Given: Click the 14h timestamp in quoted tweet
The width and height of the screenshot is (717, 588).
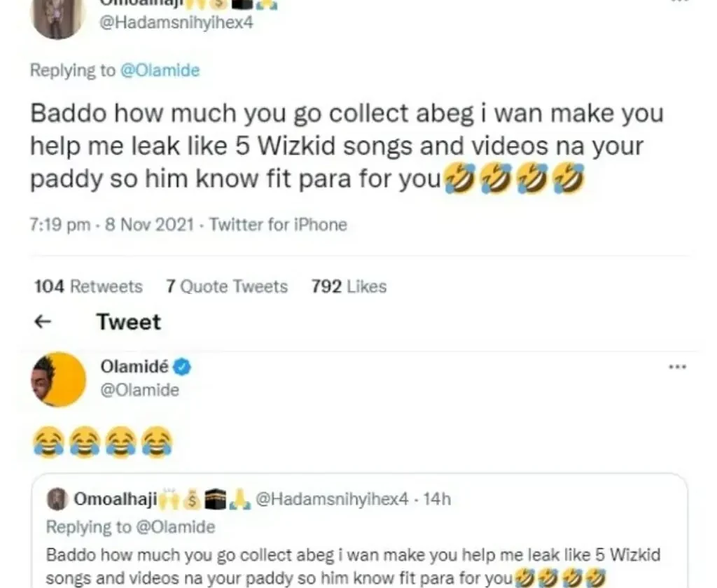Looking at the screenshot, I should [x=440, y=500].
